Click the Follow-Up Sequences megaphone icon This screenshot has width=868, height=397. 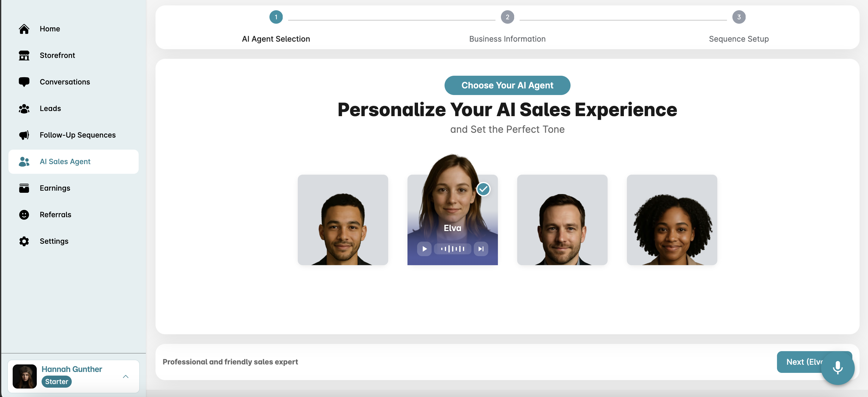[24, 135]
